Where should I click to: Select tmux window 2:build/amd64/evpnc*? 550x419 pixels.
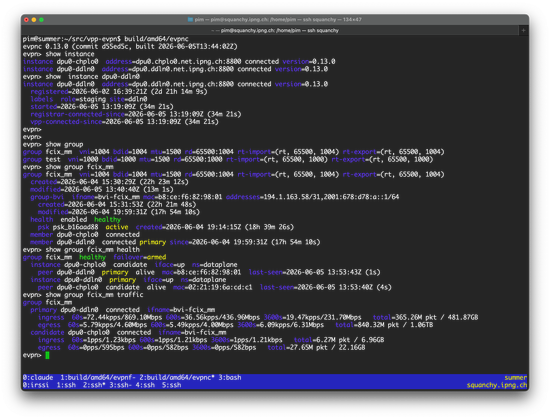coord(177,378)
